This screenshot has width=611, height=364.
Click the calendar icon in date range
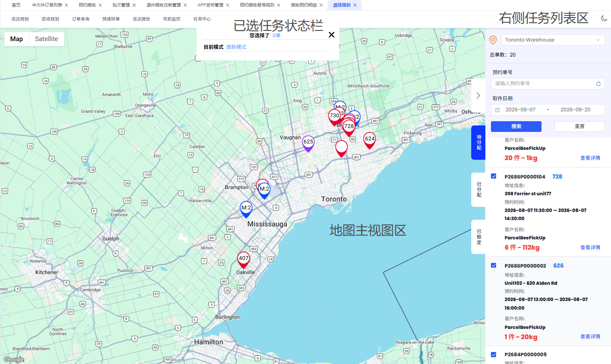tap(497, 110)
